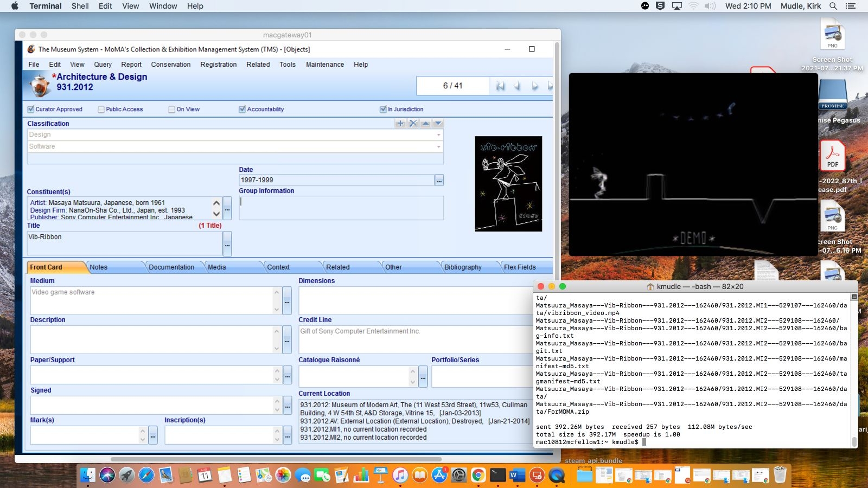Check the On View checkbox

[x=171, y=110]
